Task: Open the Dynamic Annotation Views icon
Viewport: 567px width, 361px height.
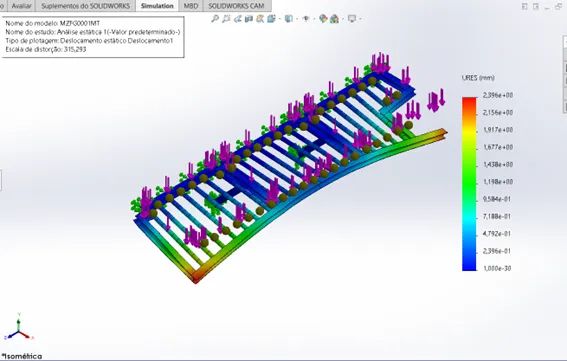Action: [x=260, y=19]
